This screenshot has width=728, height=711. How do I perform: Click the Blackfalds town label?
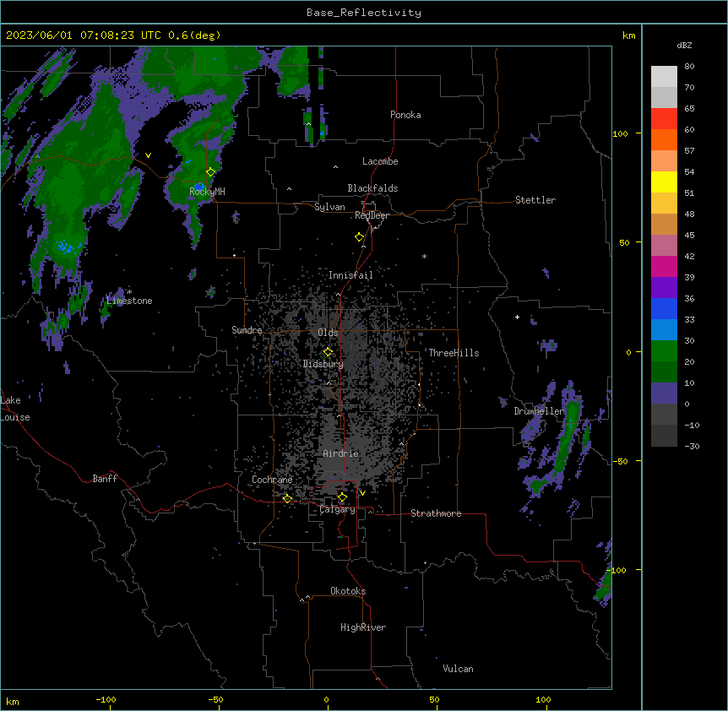[372, 188]
